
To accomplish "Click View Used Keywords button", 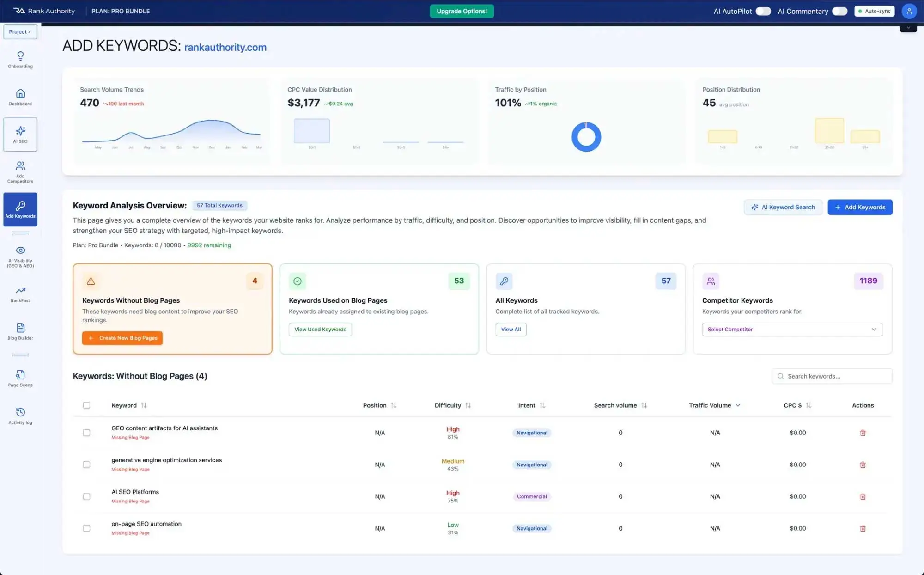I will [x=320, y=330].
